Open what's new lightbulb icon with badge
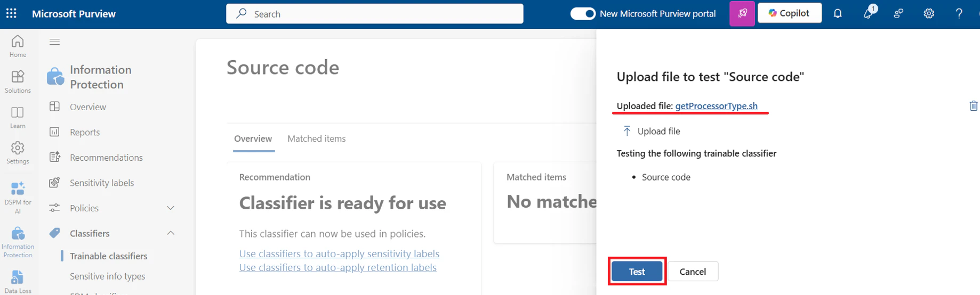The width and height of the screenshot is (980, 295). (869, 12)
